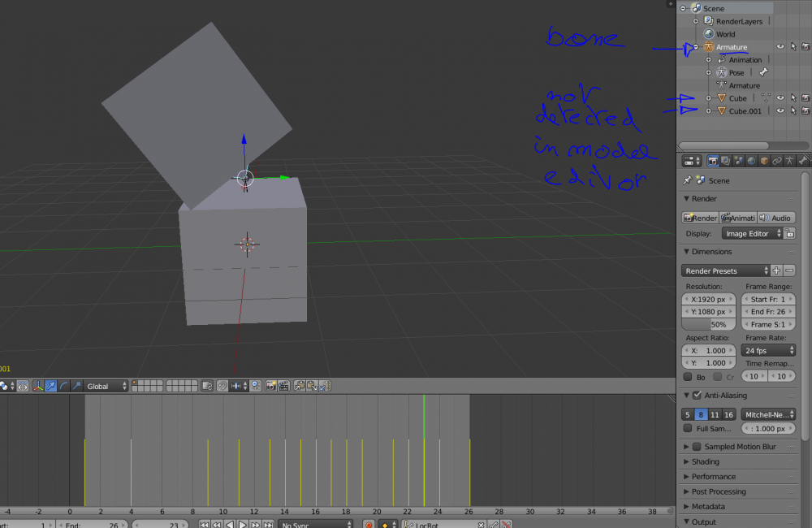Switch to Scene properties tab
This screenshot has width=812, height=528.
(738, 160)
